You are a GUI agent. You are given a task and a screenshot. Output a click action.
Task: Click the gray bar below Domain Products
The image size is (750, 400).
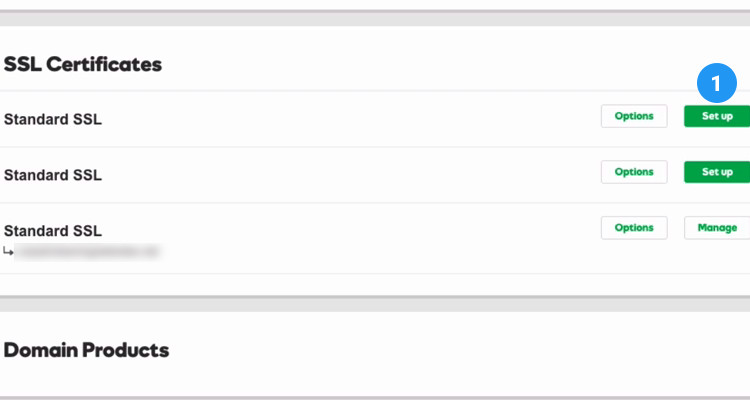coord(375,397)
